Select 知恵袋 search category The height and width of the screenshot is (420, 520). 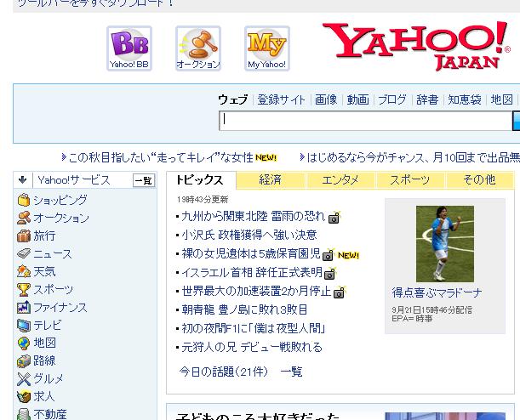pos(465,99)
